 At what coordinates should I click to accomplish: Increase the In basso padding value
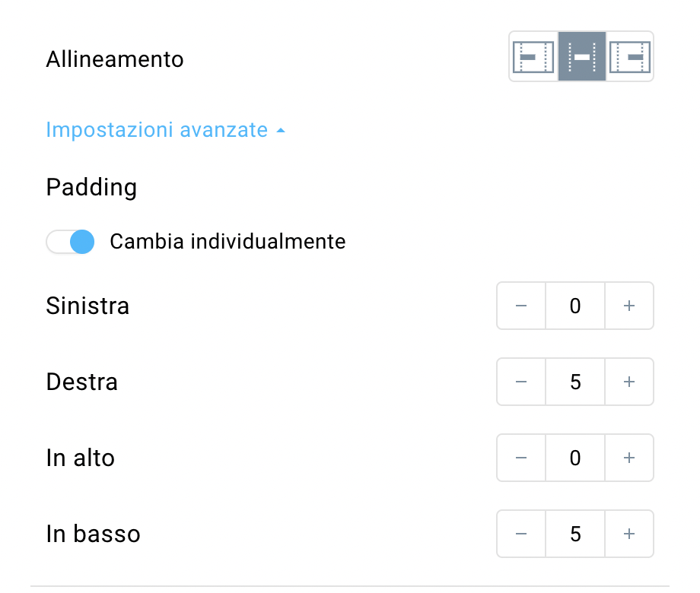click(x=629, y=534)
